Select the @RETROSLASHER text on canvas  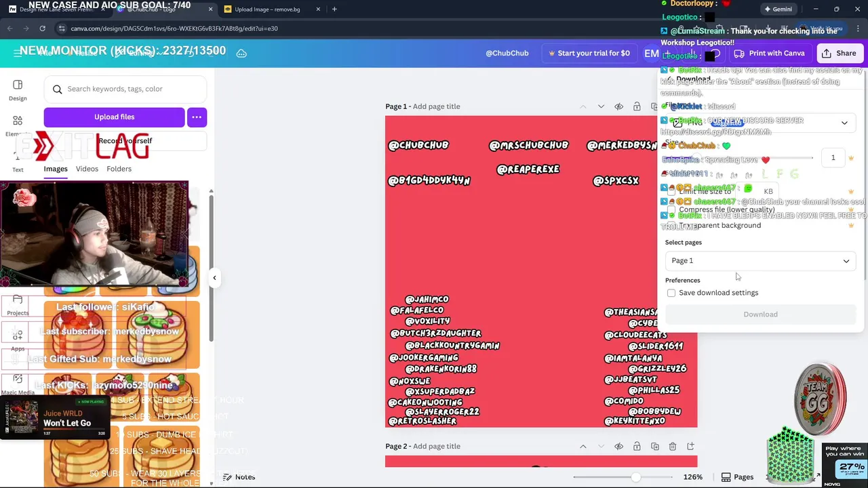tap(422, 421)
